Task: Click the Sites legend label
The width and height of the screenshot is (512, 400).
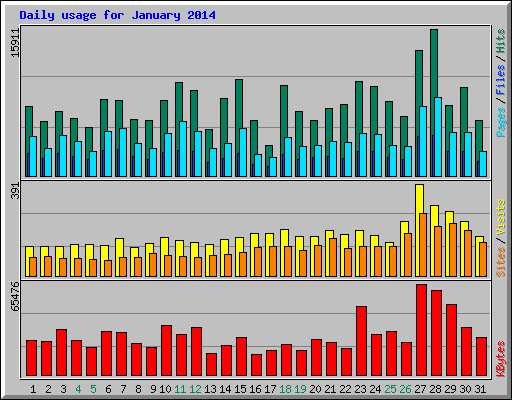Action: coord(501,262)
